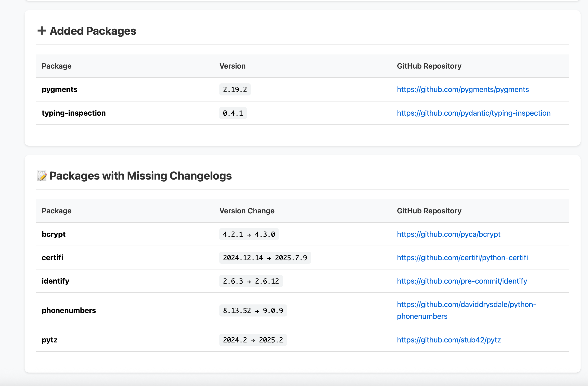The width and height of the screenshot is (588, 386).
Task: Click the pytz version change 2024.2 → 2025.2
Action: click(253, 340)
